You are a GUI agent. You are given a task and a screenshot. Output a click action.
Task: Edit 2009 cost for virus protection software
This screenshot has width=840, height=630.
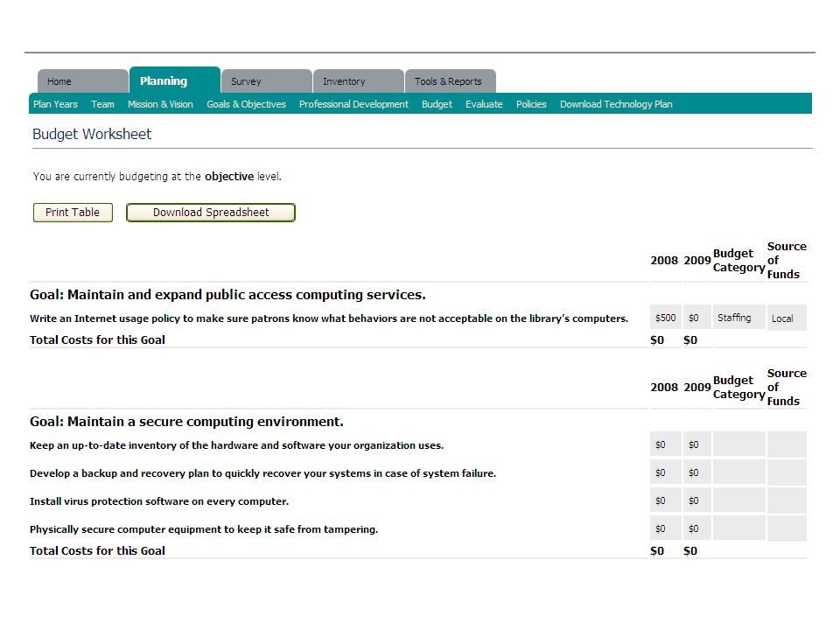point(697,500)
